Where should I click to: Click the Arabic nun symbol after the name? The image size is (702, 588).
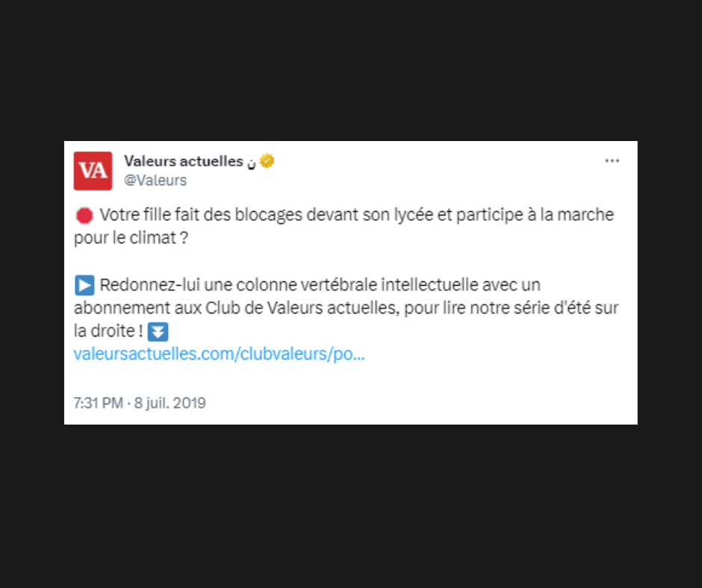coord(251,163)
